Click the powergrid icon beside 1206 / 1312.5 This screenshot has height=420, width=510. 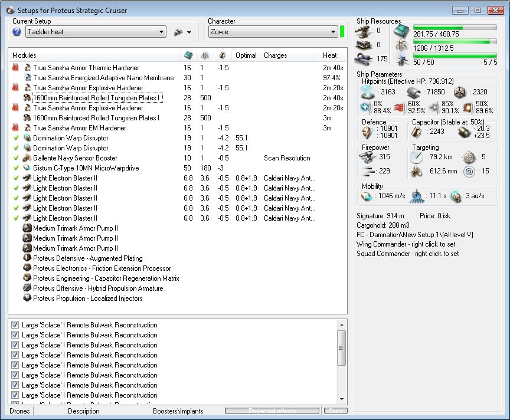[402, 45]
